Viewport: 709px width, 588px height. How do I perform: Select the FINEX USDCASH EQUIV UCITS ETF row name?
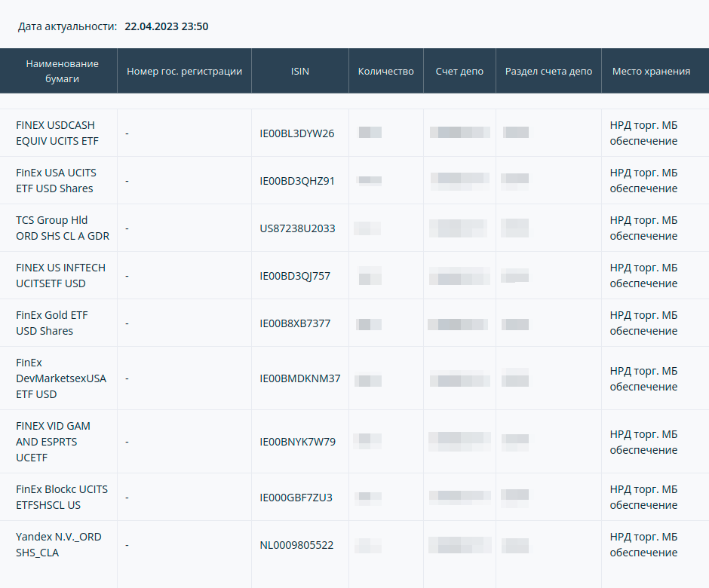click(x=57, y=133)
